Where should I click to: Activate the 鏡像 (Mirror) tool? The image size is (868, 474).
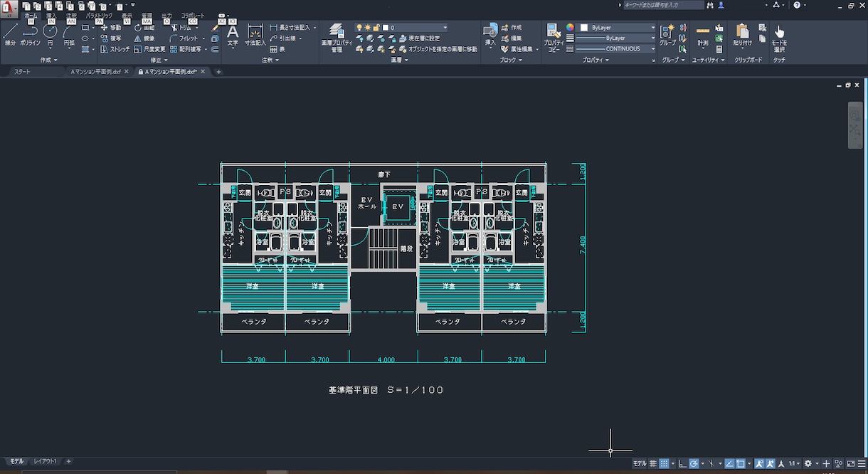(144, 38)
